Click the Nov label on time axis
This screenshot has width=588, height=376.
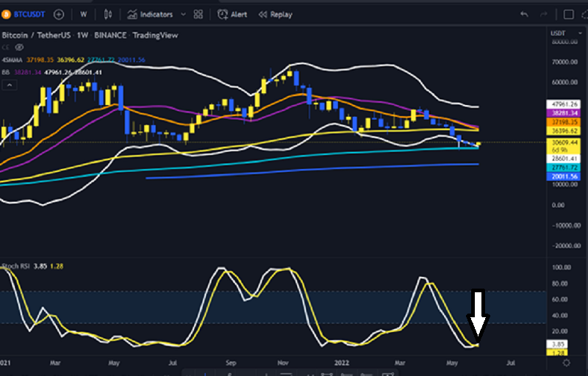(283, 363)
